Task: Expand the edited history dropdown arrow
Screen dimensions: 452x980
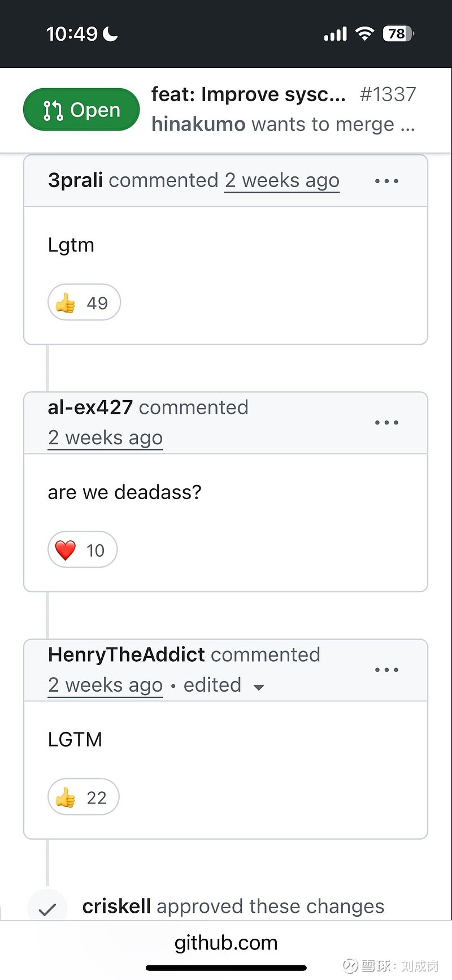Action: point(259,687)
